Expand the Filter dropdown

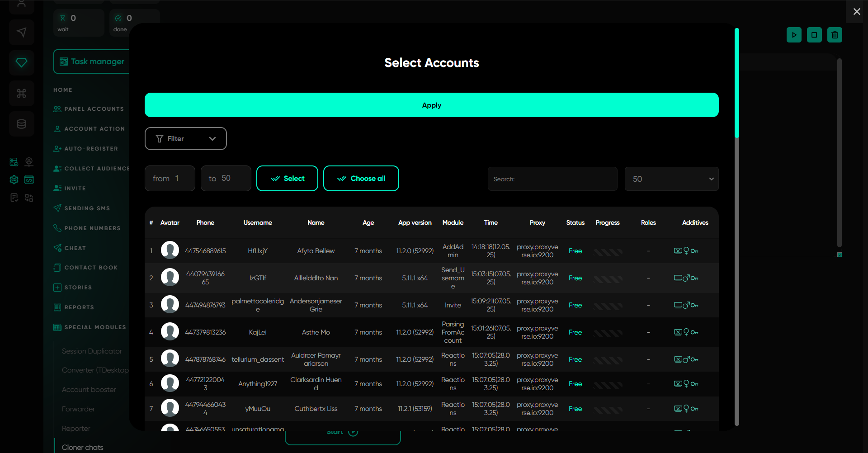pyautogui.click(x=185, y=139)
